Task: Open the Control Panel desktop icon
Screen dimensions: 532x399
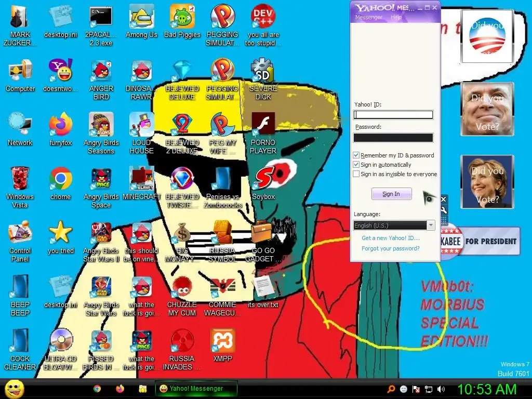Action: click(20, 241)
